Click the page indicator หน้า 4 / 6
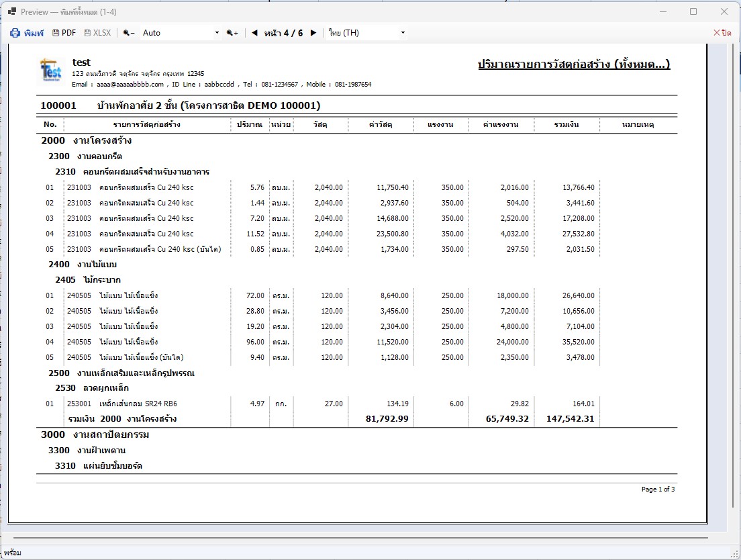741x560 pixels. pos(283,33)
